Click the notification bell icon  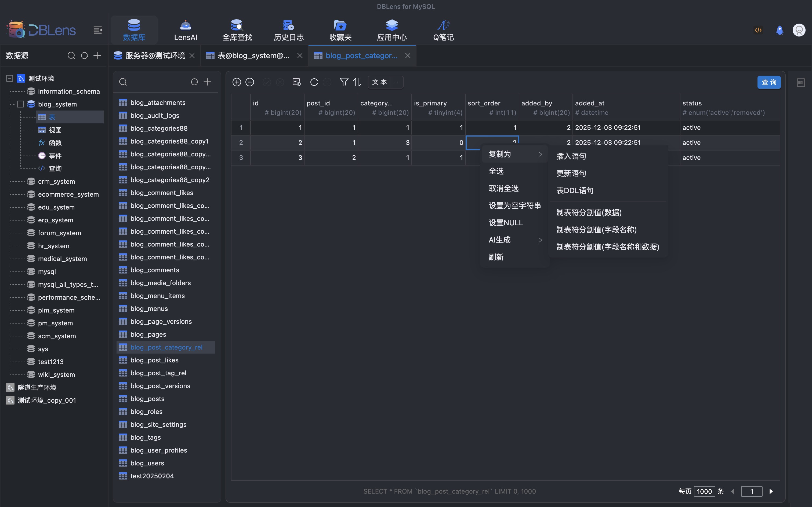(x=780, y=30)
